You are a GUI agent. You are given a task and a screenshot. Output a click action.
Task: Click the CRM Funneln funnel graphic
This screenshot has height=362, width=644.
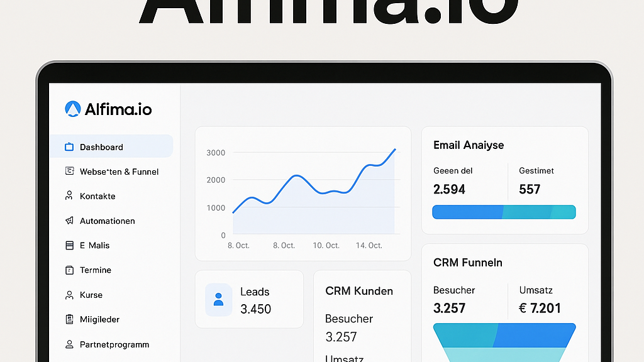coord(504,343)
